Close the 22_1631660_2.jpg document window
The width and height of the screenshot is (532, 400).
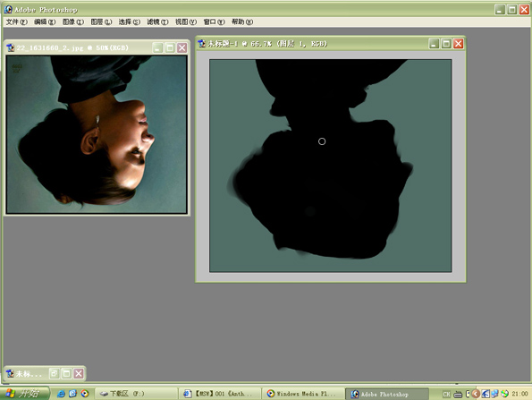click(182, 47)
